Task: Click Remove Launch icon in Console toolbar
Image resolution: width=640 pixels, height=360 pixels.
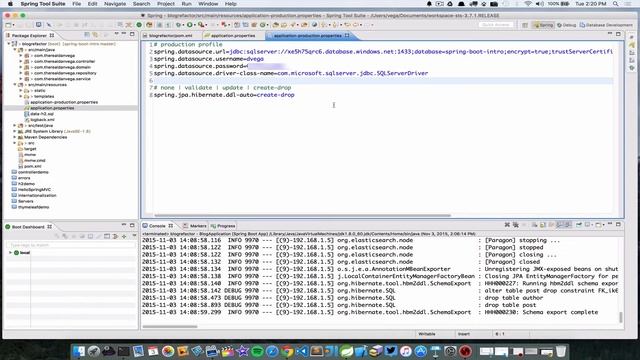Action: [507, 225]
